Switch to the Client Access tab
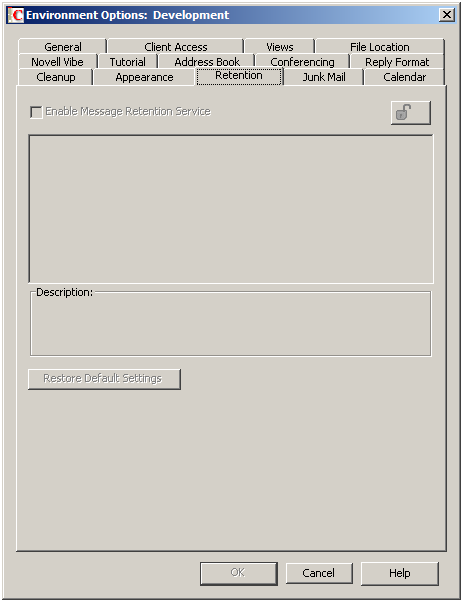The width and height of the screenshot is (462, 602). pyautogui.click(x=176, y=47)
